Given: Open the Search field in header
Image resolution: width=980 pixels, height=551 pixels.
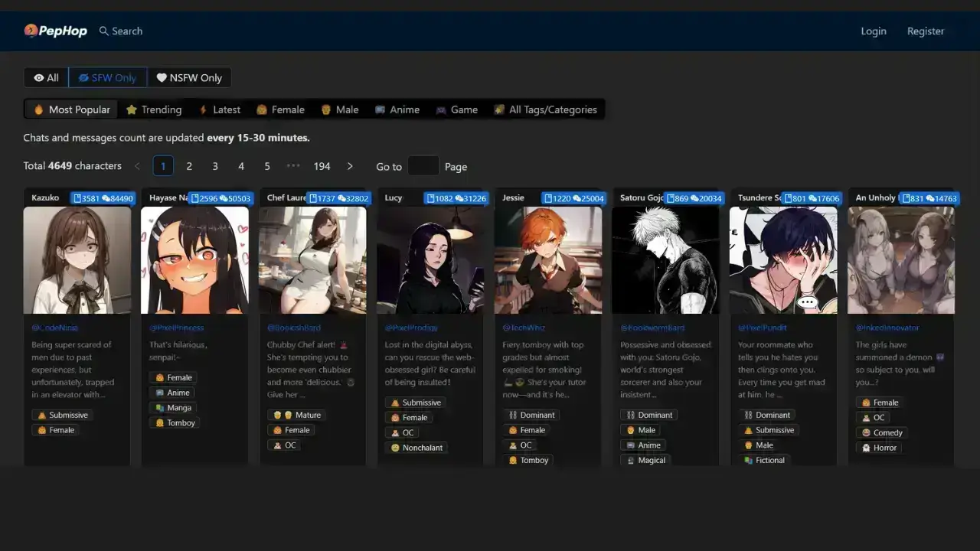Looking at the screenshot, I should pos(121,31).
